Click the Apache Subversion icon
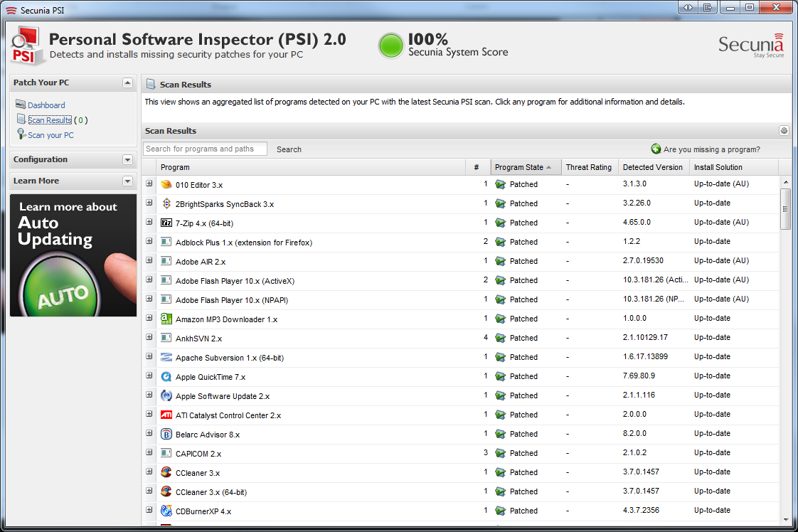Image resolution: width=798 pixels, height=532 pixels. [x=166, y=357]
